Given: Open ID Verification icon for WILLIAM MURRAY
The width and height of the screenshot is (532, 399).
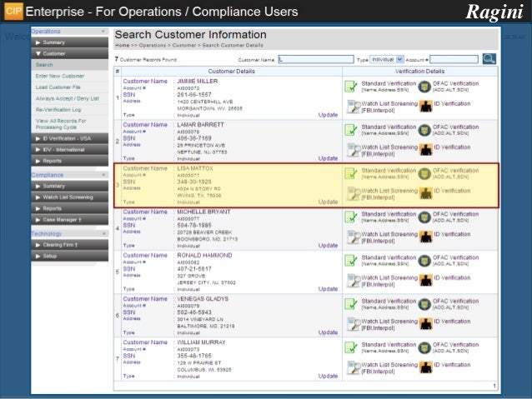Looking at the screenshot, I should click(x=425, y=367).
